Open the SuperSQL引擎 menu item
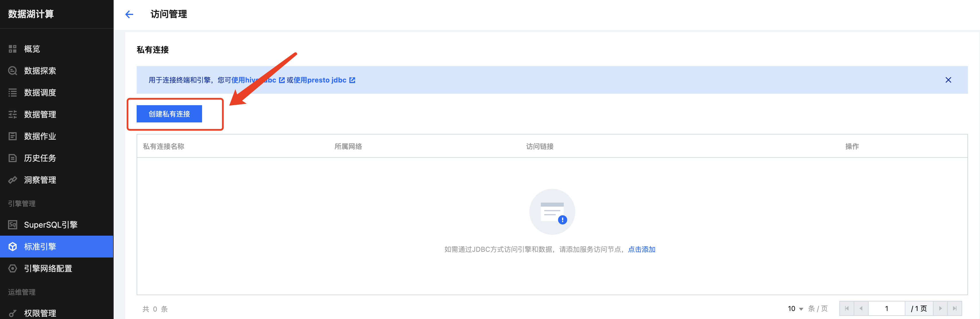 51,225
